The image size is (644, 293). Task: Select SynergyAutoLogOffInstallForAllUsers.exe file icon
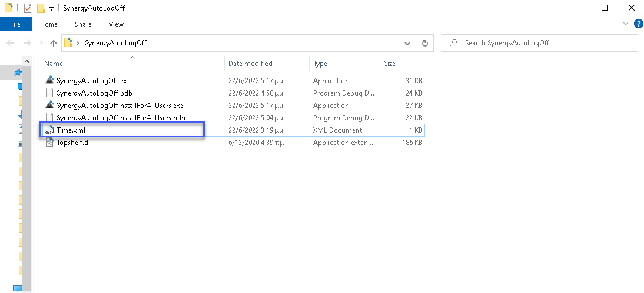[49, 105]
